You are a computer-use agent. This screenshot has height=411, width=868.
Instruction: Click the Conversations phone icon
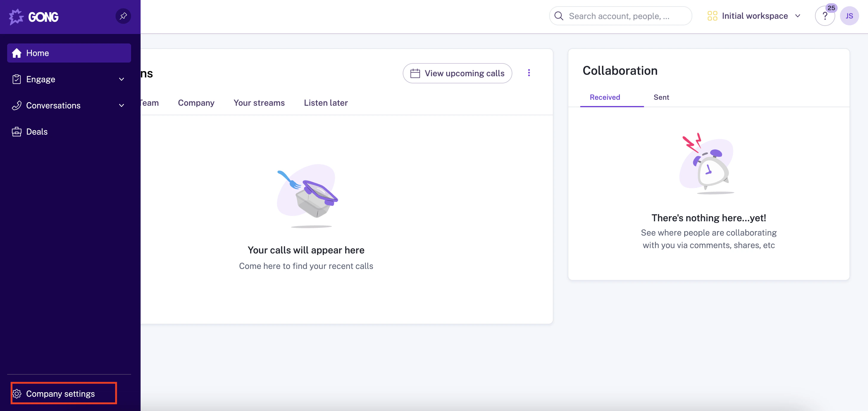[x=16, y=105]
